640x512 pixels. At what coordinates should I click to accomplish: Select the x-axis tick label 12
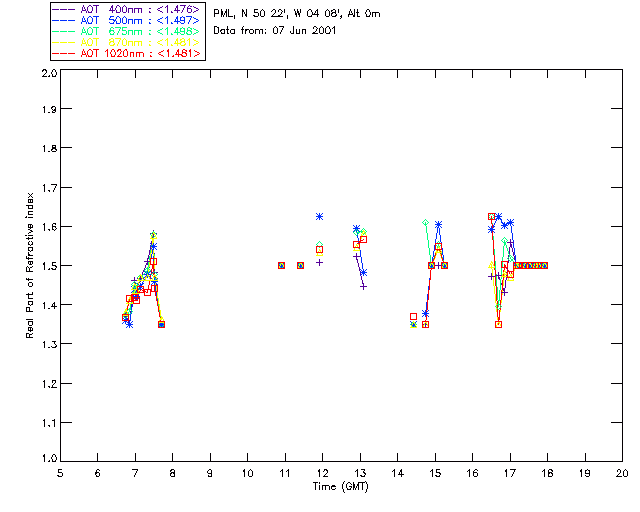pos(322,473)
